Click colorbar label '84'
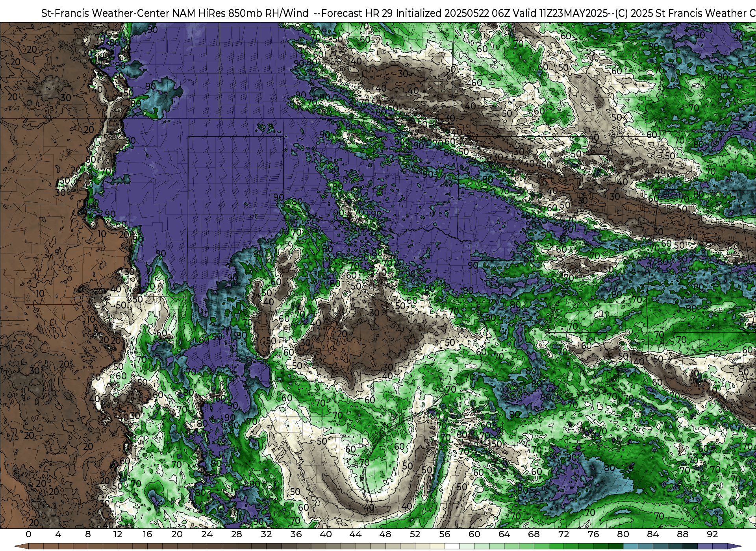756x551 pixels. coord(653,534)
